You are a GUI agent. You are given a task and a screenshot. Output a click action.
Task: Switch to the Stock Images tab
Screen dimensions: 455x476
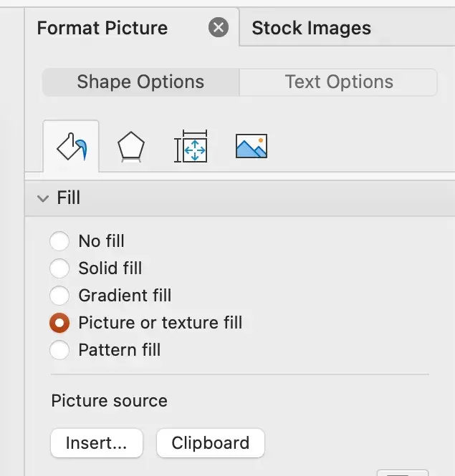312,29
